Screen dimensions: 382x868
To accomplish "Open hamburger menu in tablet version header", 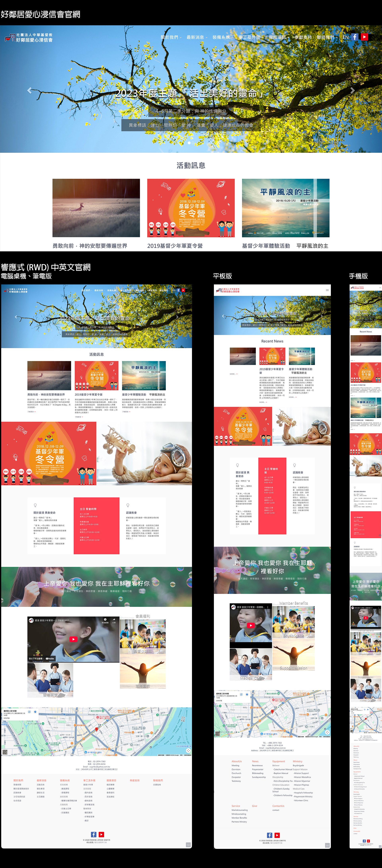I will [327, 290].
